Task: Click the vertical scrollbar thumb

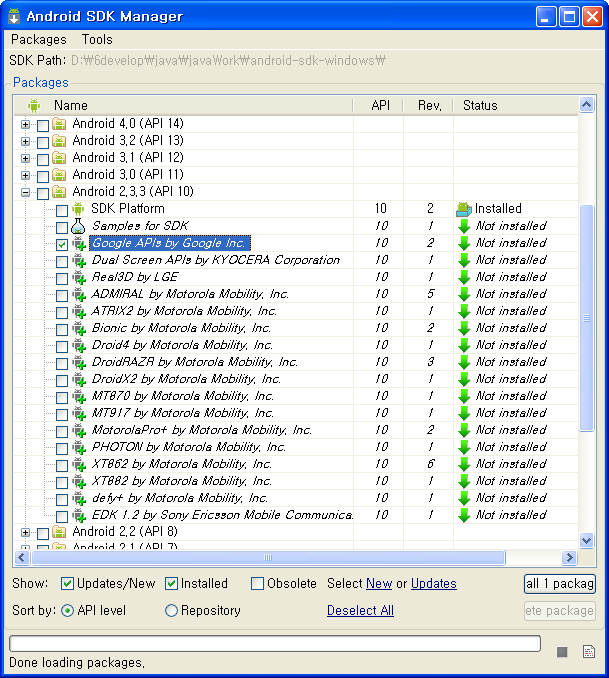Action: [x=587, y=318]
